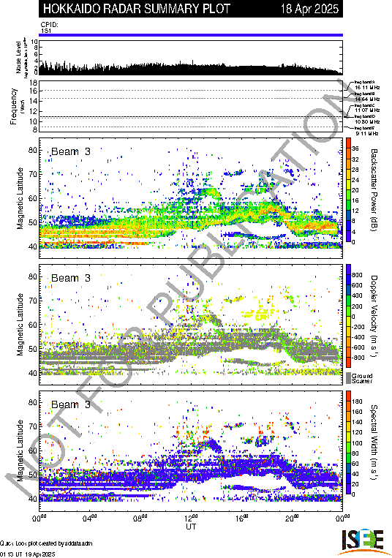This screenshot has height=558, width=392.
Task: Click the blue CPID 151 bar
Action: click(191, 35)
